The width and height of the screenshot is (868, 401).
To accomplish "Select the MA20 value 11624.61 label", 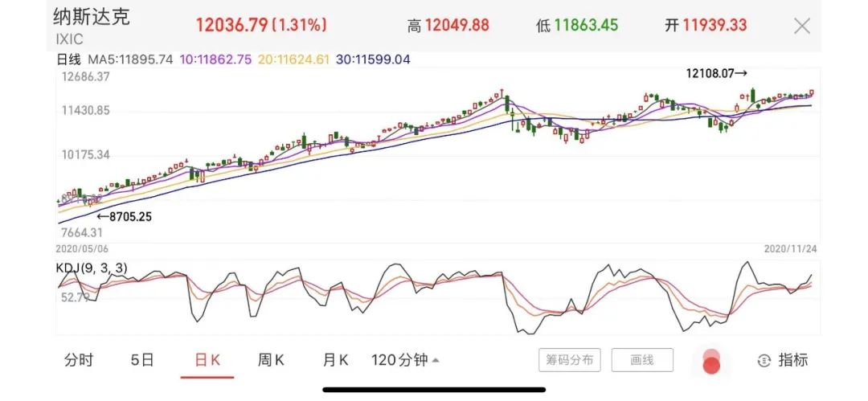I will (293, 59).
